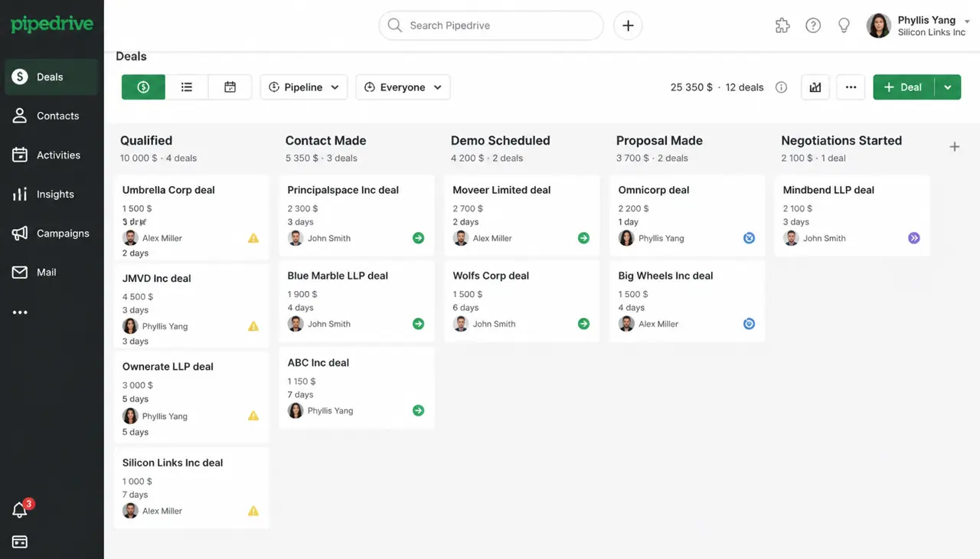Open the quick add plus button
The height and width of the screenshot is (559, 980).
coord(628,25)
